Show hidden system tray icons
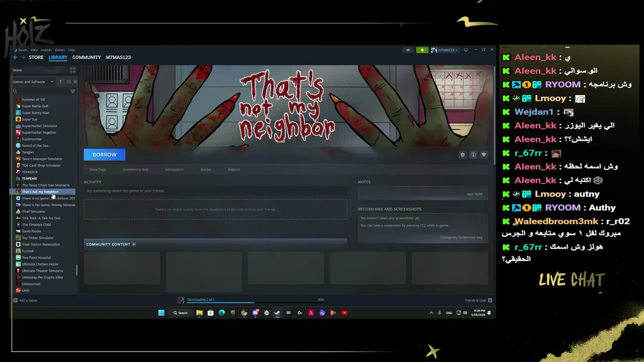Screen dimensions: 644x362 (x=431, y=313)
